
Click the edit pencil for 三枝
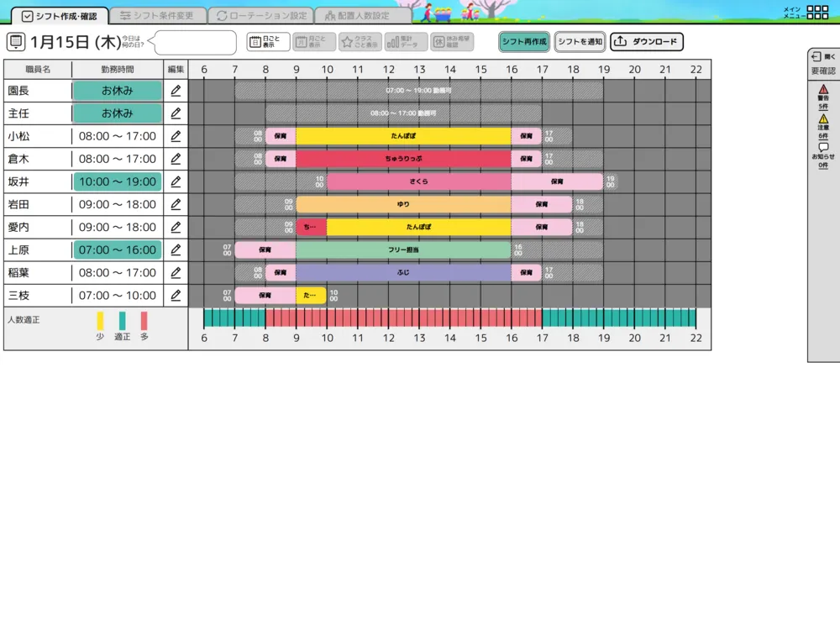[x=176, y=295]
